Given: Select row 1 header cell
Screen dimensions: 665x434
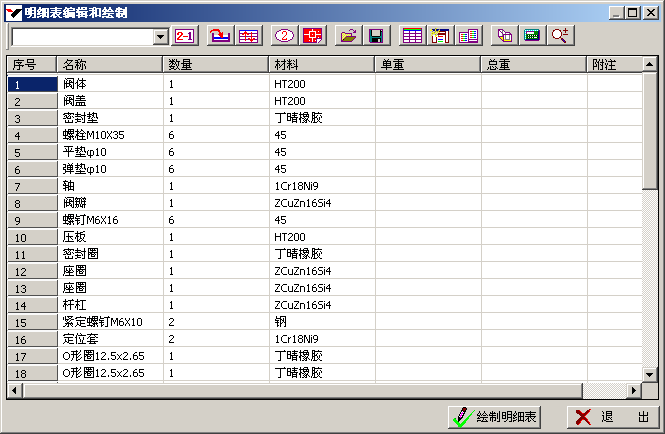Looking at the screenshot, I should click(31, 84).
